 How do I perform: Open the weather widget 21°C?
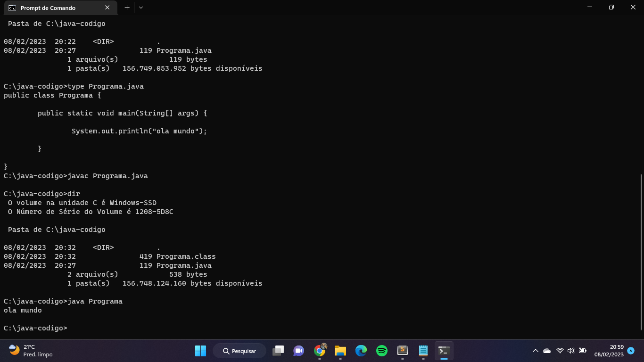[31, 351]
